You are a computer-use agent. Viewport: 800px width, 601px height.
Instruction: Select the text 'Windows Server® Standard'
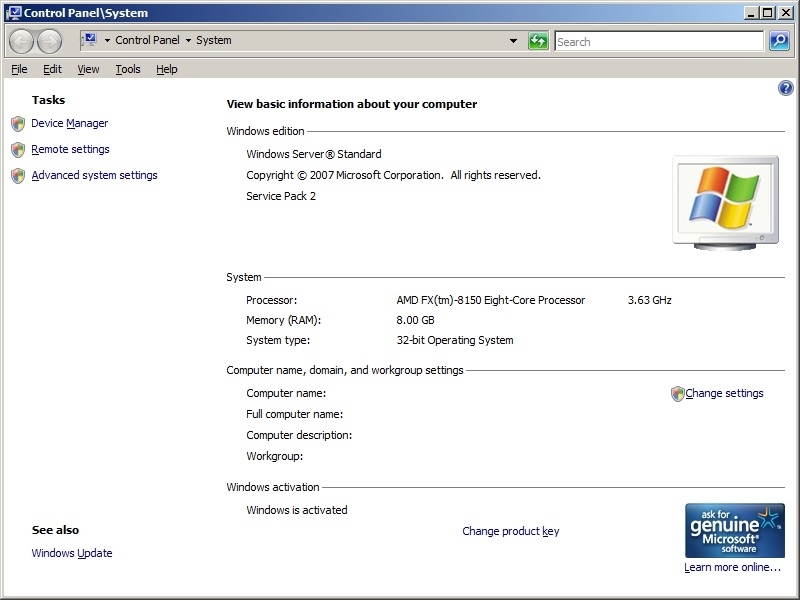point(314,154)
